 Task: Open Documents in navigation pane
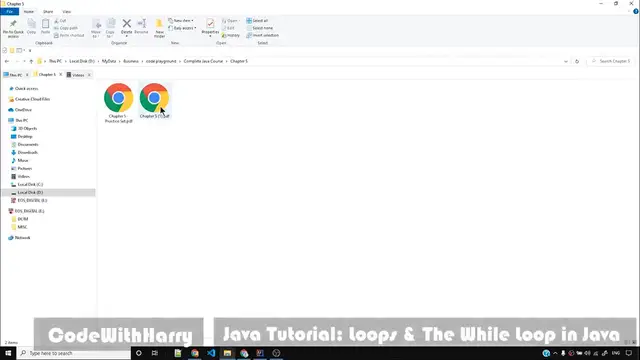[x=28, y=144]
